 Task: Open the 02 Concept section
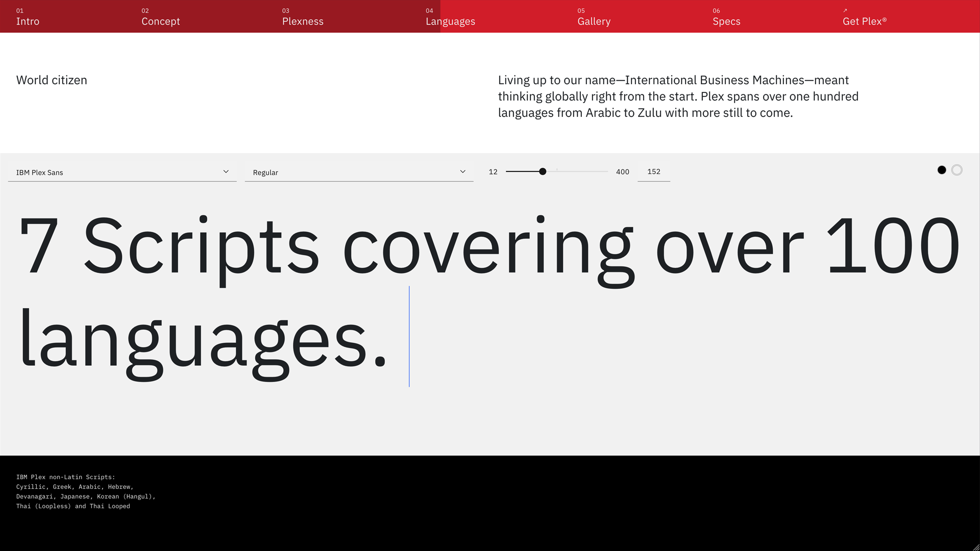coord(160,21)
